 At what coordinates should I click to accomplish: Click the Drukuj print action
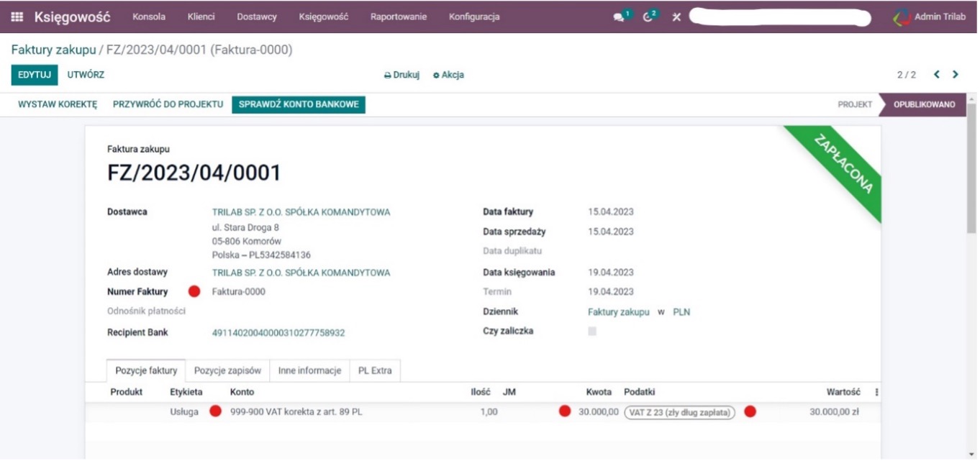pyautogui.click(x=401, y=75)
